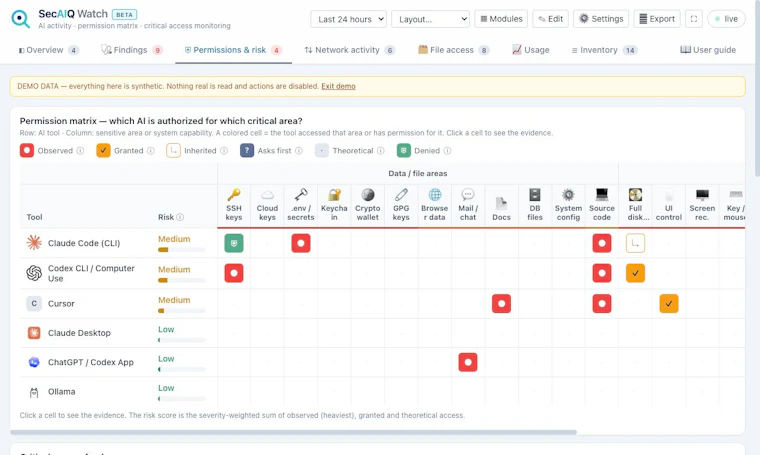Open ChatGPT observed Mail / chat cell
This screenshot has width=760, height=455.
click(468, 362)
